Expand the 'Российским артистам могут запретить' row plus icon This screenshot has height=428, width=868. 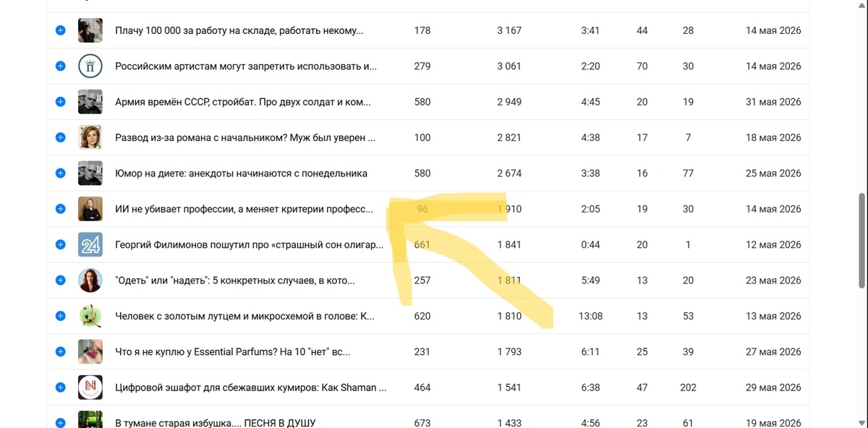coord(61,66)
